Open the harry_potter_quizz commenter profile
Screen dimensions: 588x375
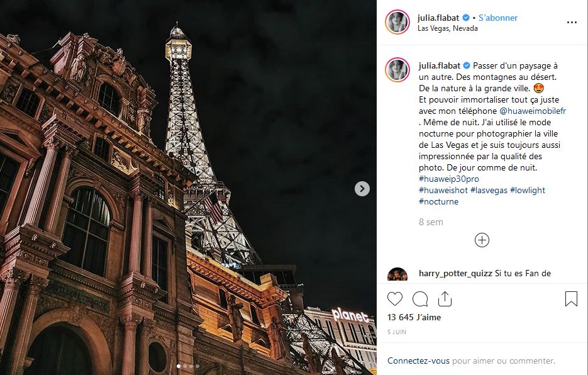(455, 273)
